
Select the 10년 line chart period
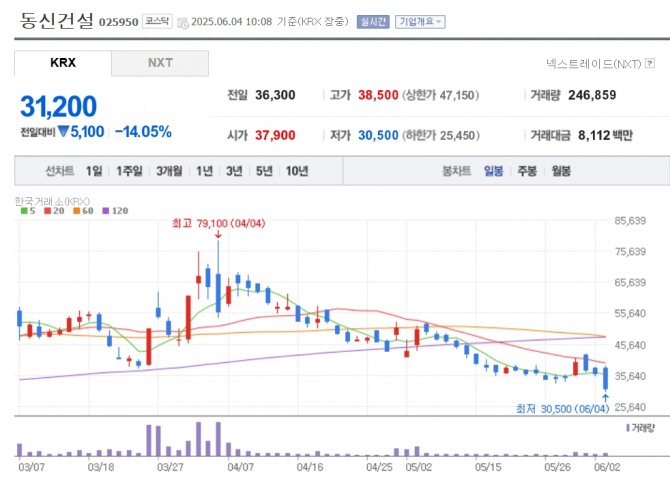point(297,171)
